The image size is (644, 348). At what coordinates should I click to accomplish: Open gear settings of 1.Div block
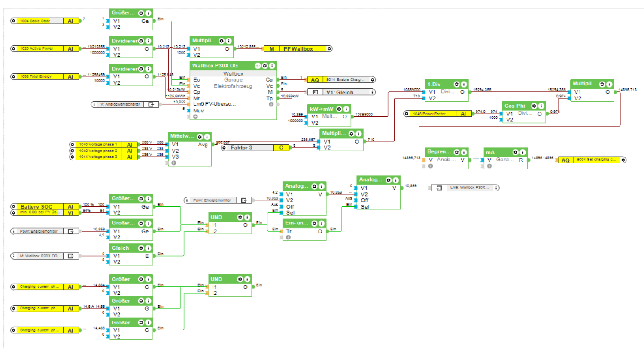457,84
